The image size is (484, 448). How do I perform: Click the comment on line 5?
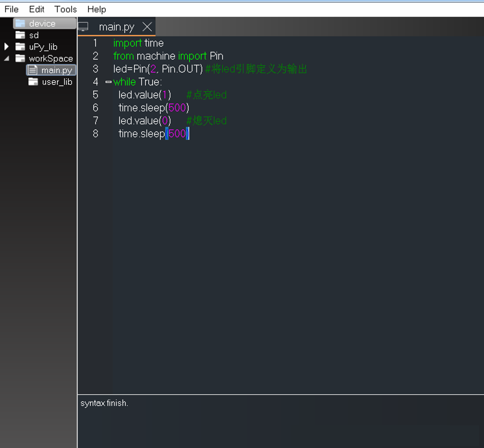click(x=206, y=95)
